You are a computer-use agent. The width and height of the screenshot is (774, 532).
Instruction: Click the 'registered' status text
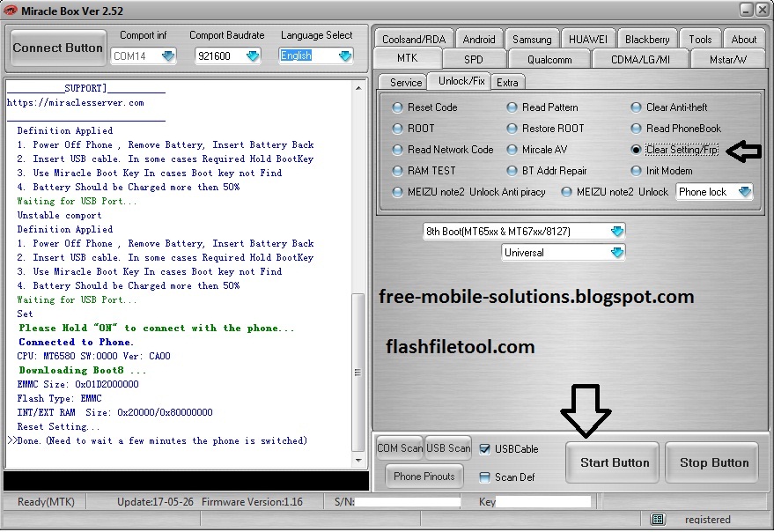pos(707,520)
